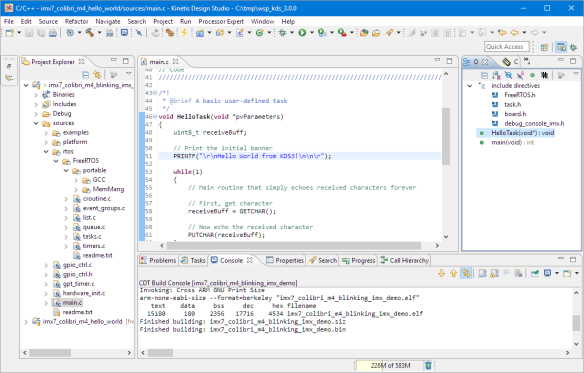Click the editor horizontal scrollbar thumb
584x373 pixels.
point(294,246)
